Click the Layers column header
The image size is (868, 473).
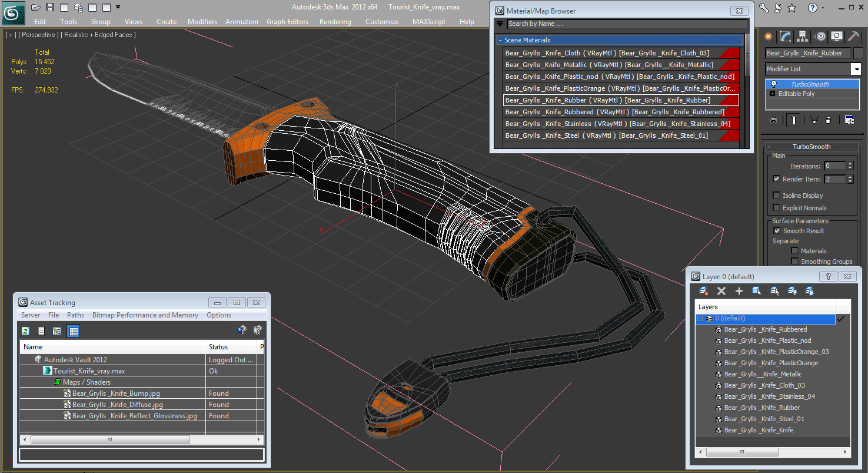pos(765,307)
